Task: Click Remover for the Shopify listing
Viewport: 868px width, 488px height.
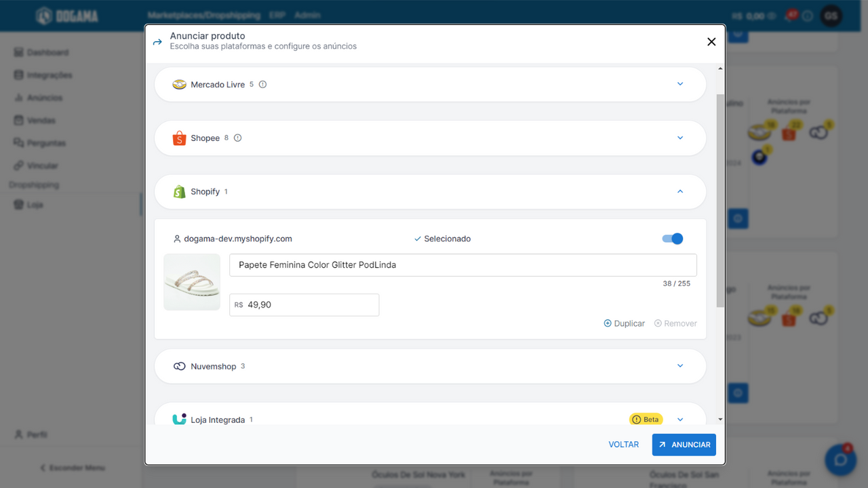Action: [675, 323]
